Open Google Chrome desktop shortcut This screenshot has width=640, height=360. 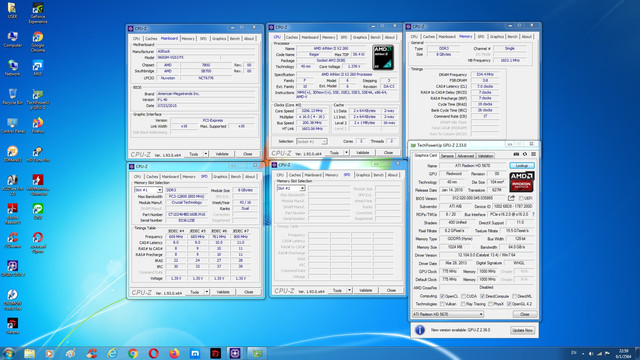click(38, 41)
